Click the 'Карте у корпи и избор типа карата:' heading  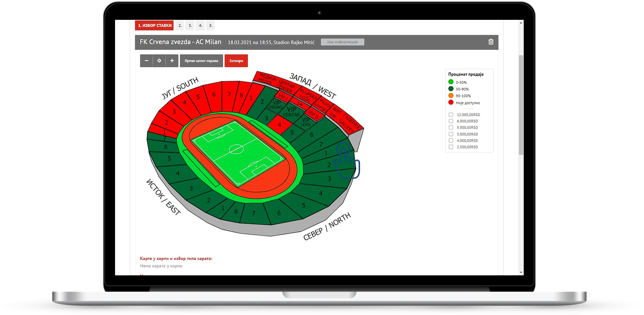tap(176, 259)
